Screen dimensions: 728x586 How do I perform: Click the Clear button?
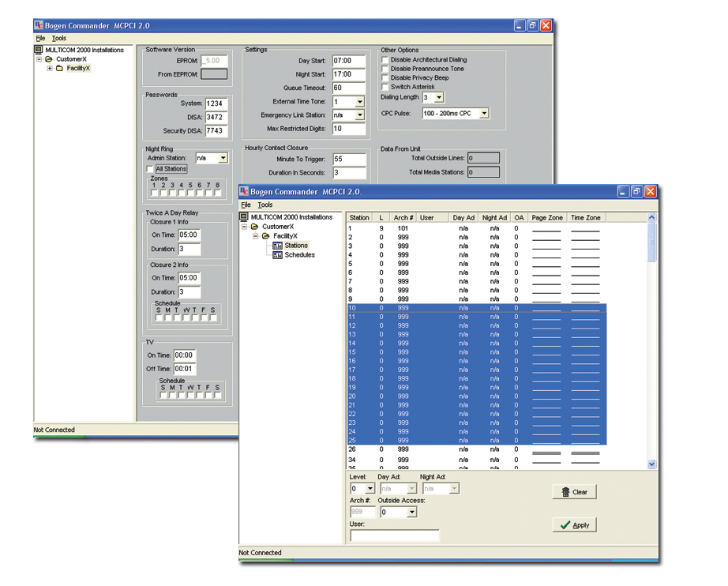click(x=574, y=492)
